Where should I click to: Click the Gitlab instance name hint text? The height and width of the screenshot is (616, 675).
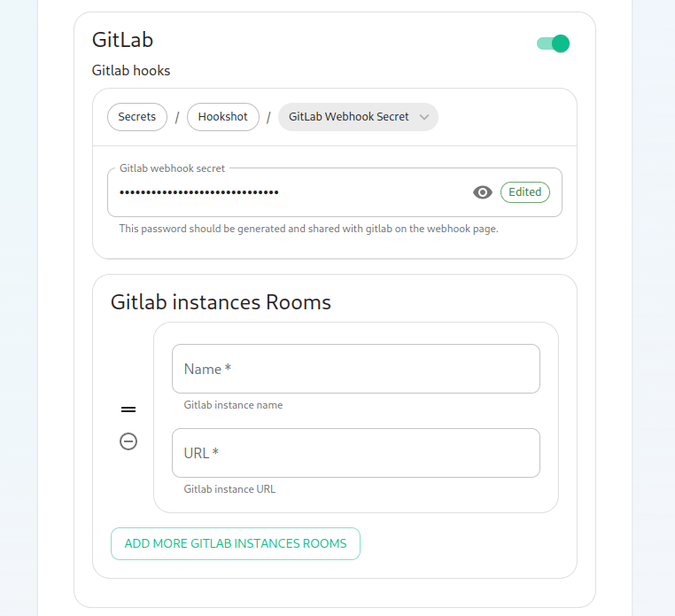233,405
